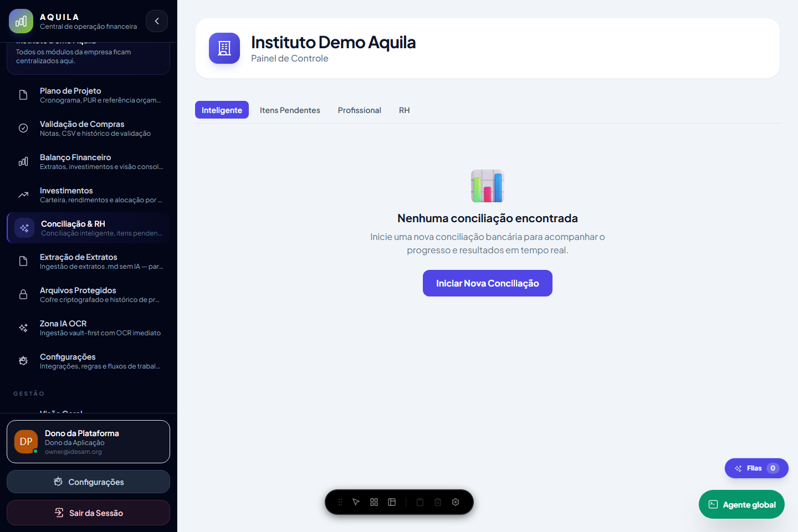Open Investimentos trend arrow icon
The image size is (798, 532).
click(x=23, y=195)
